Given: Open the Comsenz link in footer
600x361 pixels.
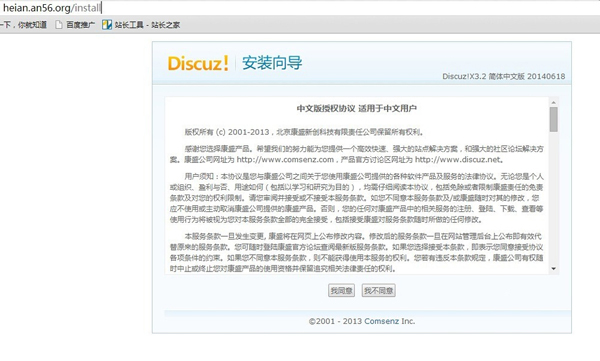Looking at the screenshot, I should [x=382, y=321].
